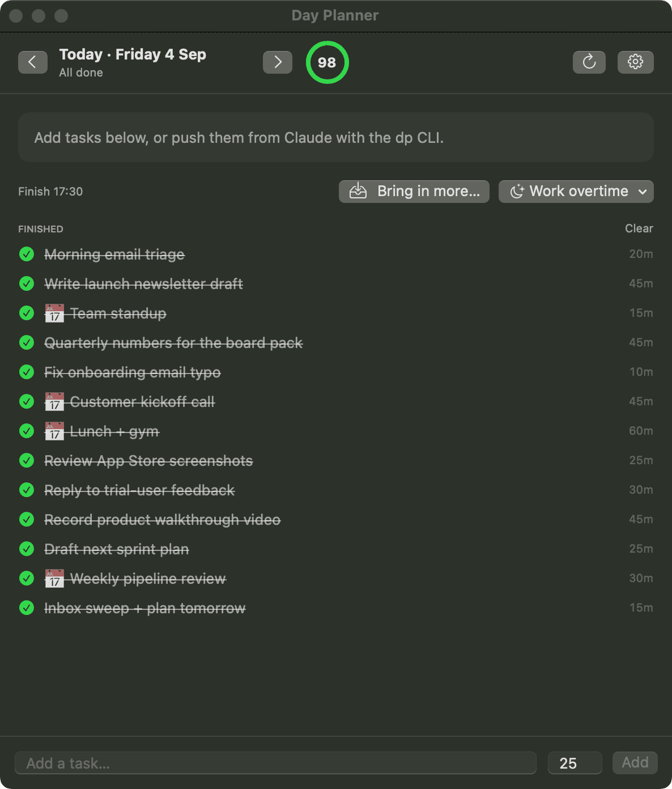Toggle the Weekly pipeline review checkmark
This screenshot has width=672, height=789.
(x=27, y=578)
